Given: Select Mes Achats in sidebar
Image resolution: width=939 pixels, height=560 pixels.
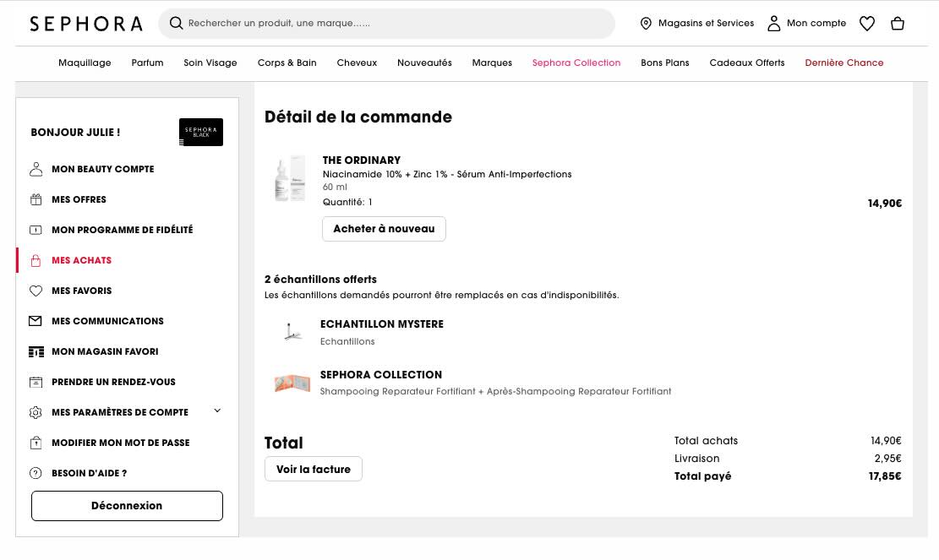Looking at the screenshot, I should pyautogui.click(x=81, y=260).
